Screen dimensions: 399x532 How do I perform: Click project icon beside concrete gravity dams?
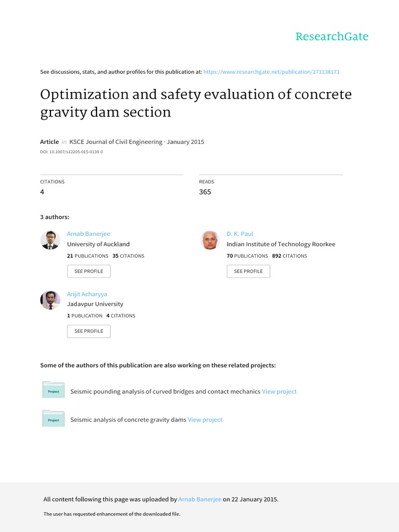[54, 419]
